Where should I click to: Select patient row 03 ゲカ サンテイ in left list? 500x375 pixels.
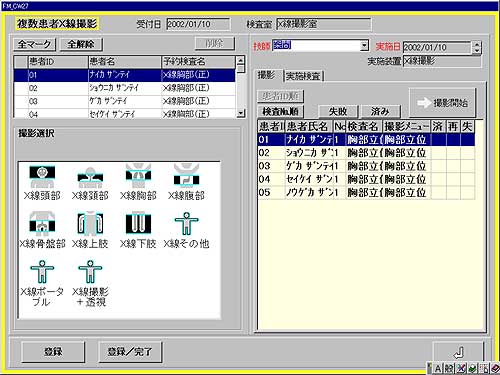pos(124,101)
